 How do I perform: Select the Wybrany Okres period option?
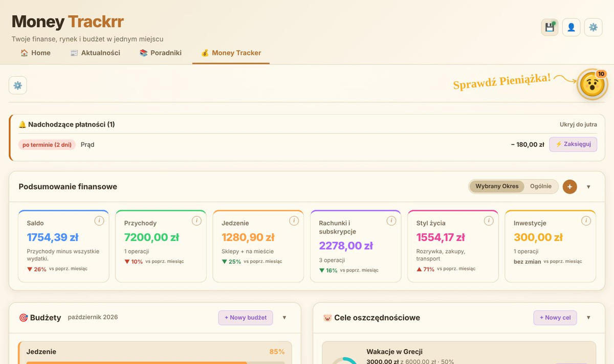point(497,187)
